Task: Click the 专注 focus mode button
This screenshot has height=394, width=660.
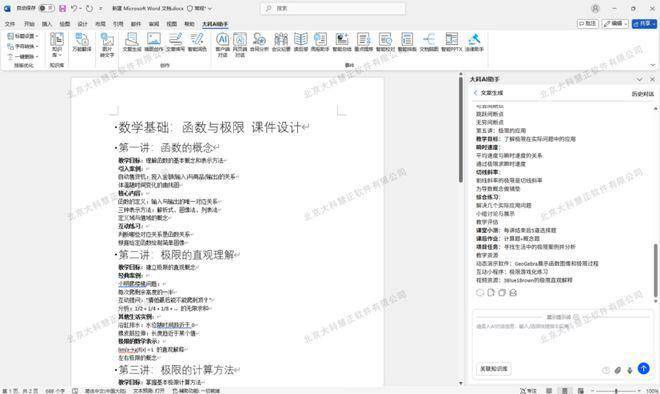Action: point(529,391)
